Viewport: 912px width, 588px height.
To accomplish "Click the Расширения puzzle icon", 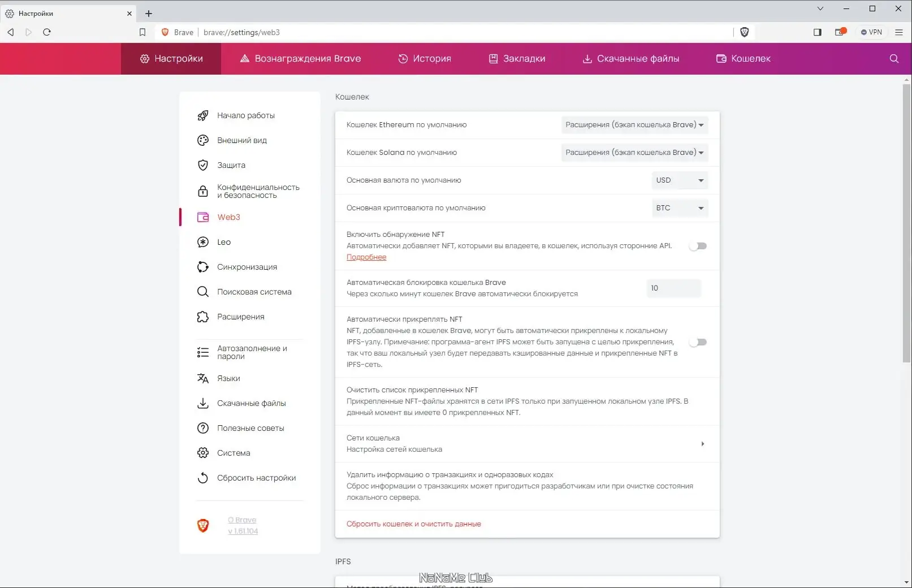I will tap(203, 317).
